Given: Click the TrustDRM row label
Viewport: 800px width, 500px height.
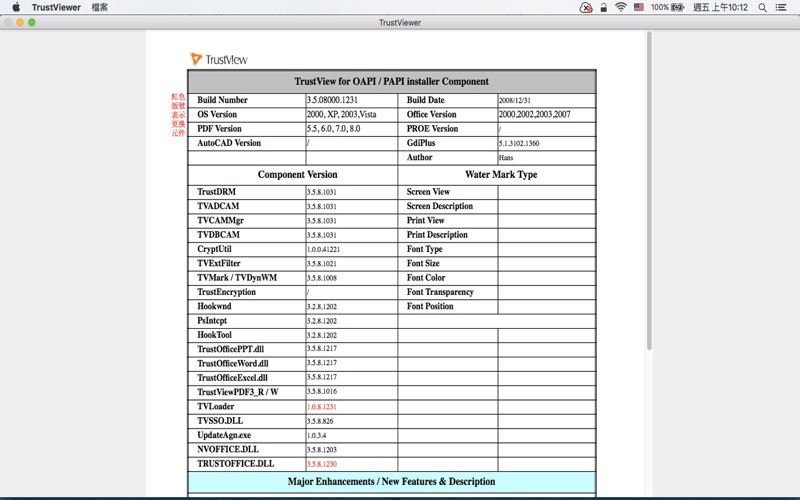Looking at the screenshot, I should 216,192.
